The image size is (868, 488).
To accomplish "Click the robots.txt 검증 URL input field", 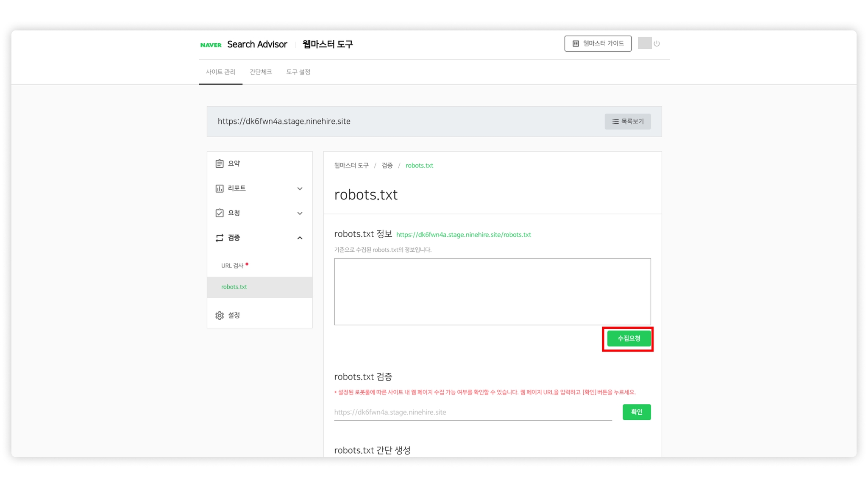I will (473, 412).
